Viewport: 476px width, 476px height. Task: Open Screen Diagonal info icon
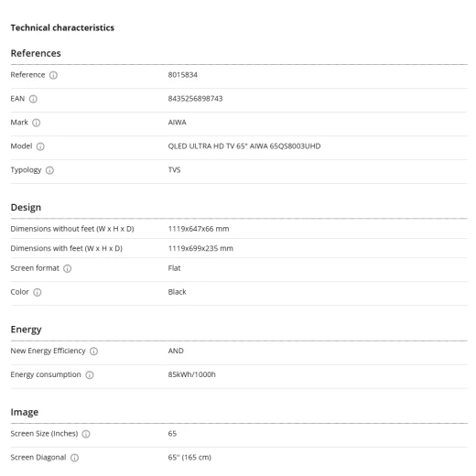(x=74, y=458)
